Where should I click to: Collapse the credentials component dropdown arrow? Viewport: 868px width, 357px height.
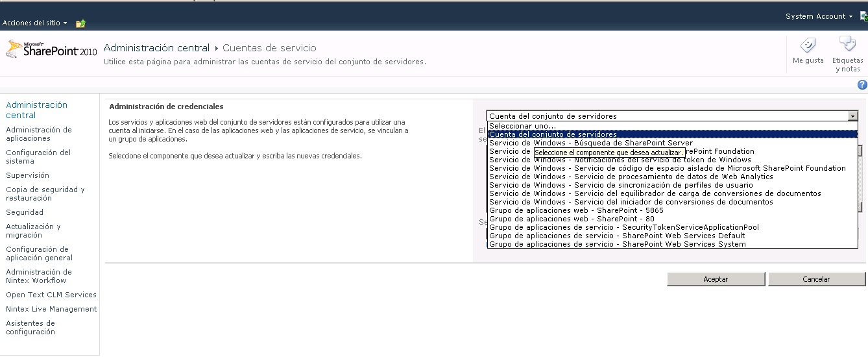coord(852,116)
